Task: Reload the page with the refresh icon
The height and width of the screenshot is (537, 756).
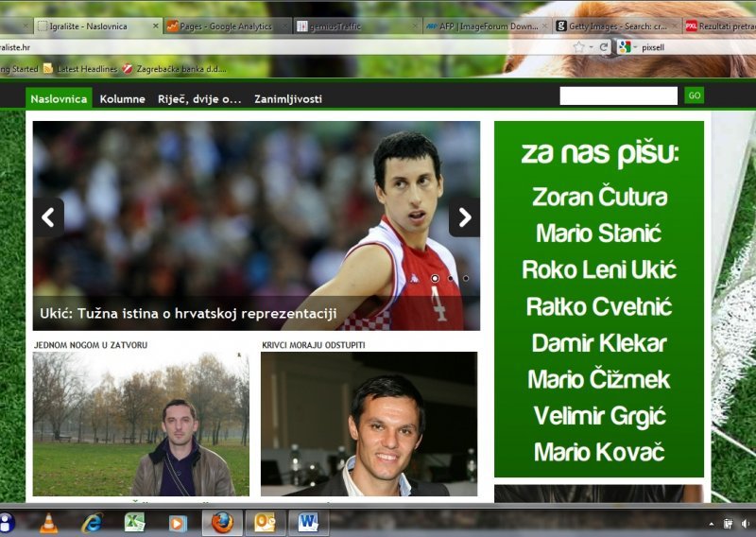Action: [604, 46]
